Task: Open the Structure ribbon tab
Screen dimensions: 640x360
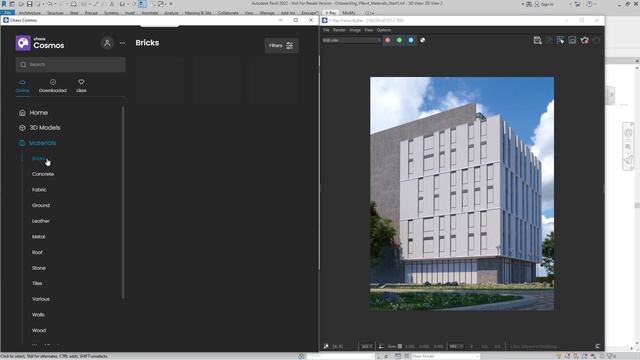Action: 56,13
